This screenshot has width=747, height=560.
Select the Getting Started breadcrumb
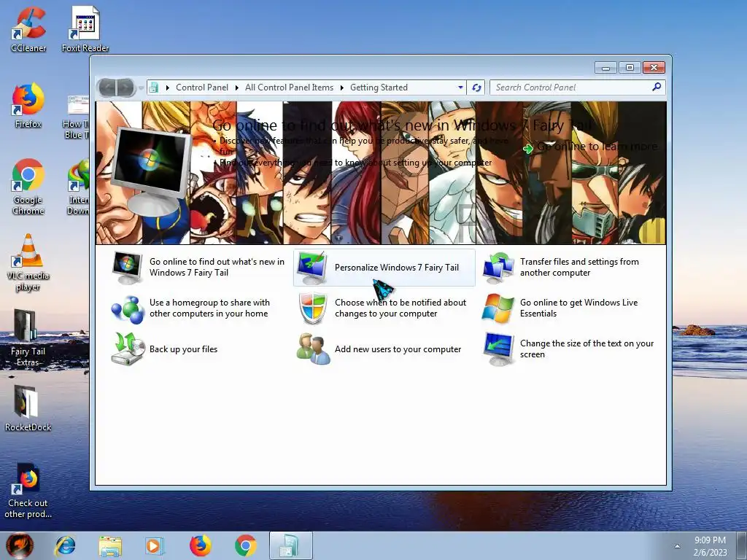(x=379, y=87)
